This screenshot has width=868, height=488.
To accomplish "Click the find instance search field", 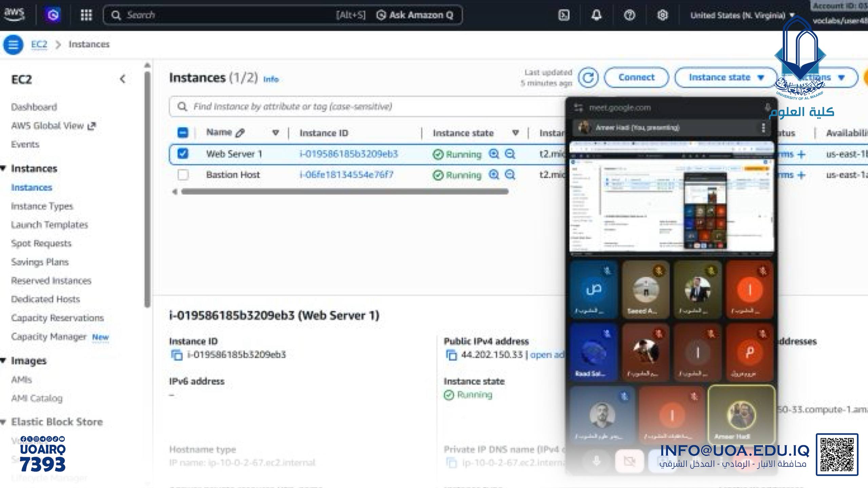I will point(339,107).
